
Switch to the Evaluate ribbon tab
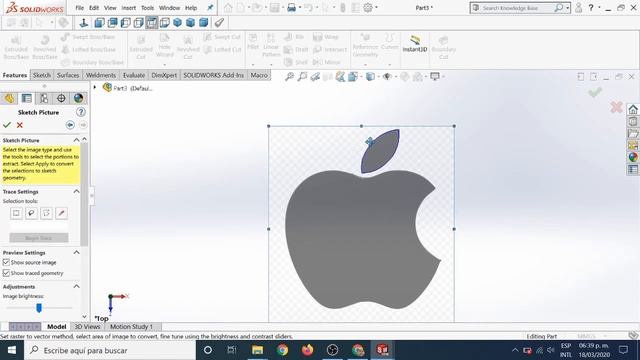tap(134, 75)
